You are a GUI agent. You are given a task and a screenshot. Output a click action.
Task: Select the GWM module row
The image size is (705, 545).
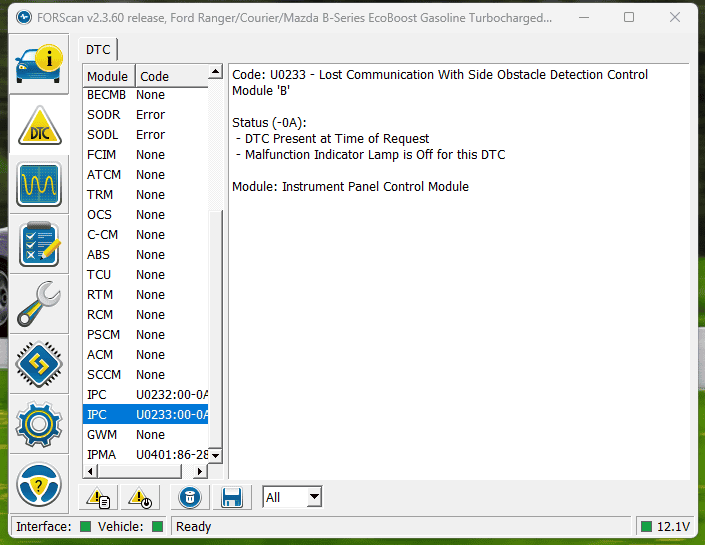pos(145,435)
